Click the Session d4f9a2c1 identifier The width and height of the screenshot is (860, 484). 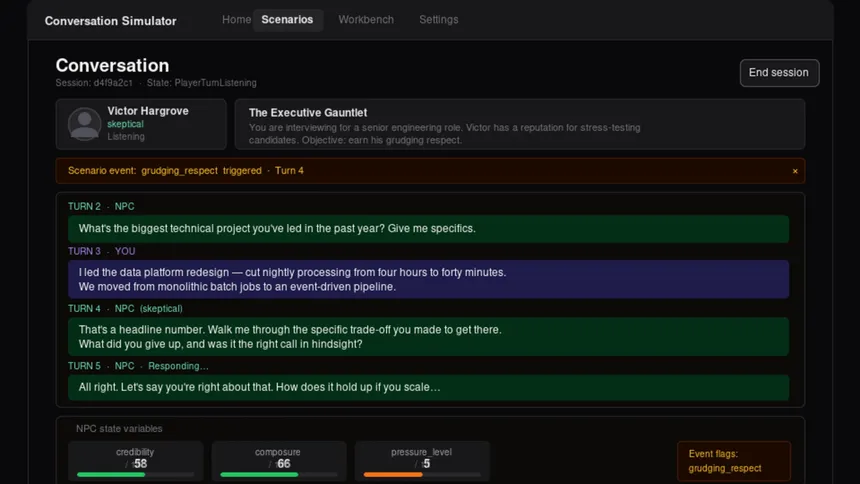pos(94,83)
